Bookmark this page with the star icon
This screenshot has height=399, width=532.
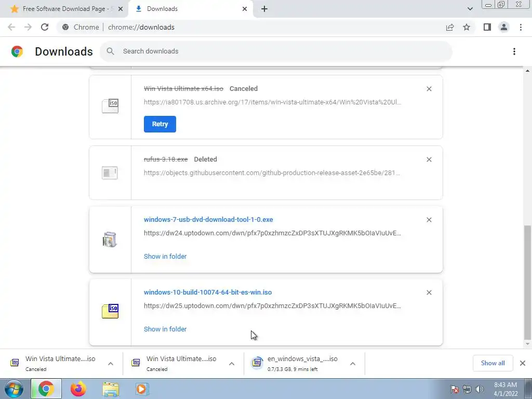point(467,27)
